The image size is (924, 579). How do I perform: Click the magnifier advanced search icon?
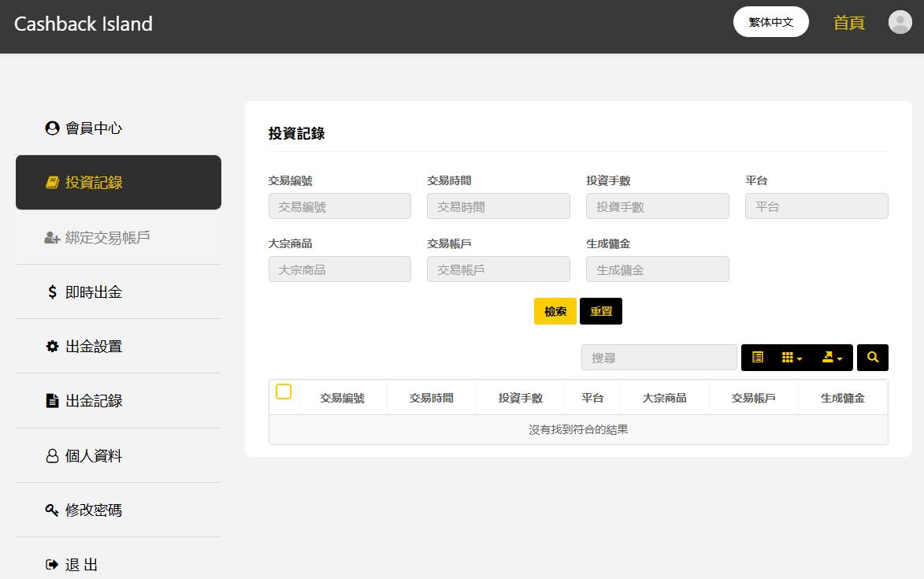pyautogui.click(x=873, y=358)
